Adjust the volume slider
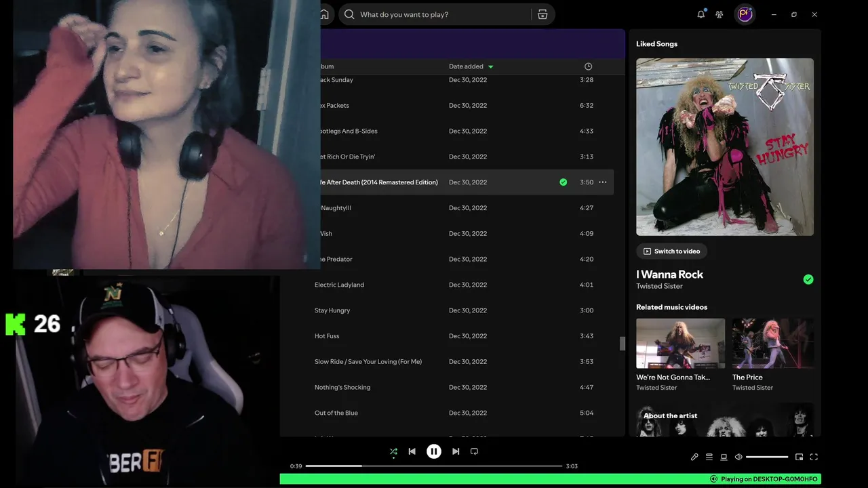 pos(767,457)
